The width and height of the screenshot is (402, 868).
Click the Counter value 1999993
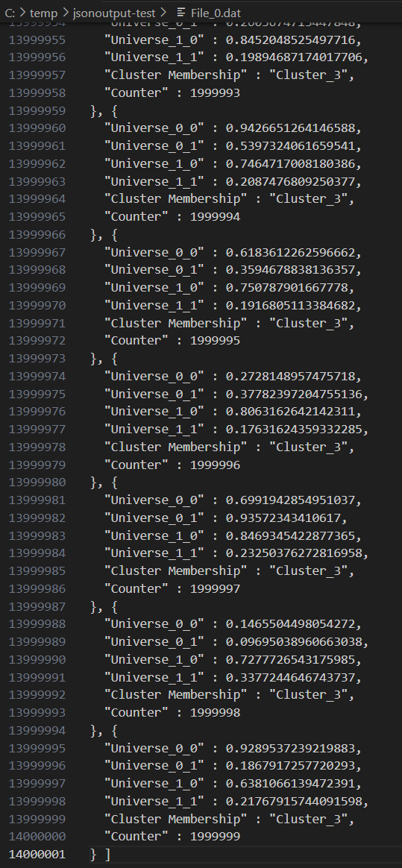click(x=215, y=92)
